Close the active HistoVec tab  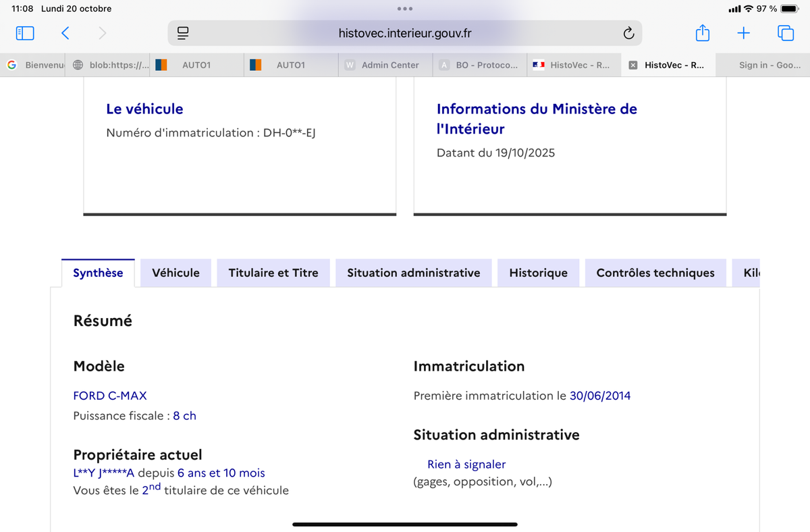click(632, 65)
